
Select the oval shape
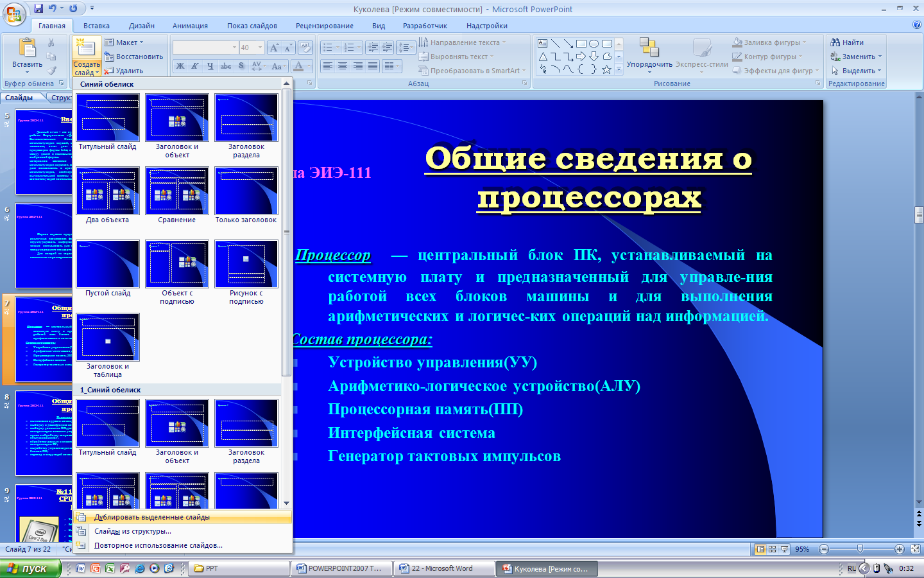click(x=594, y=44)
